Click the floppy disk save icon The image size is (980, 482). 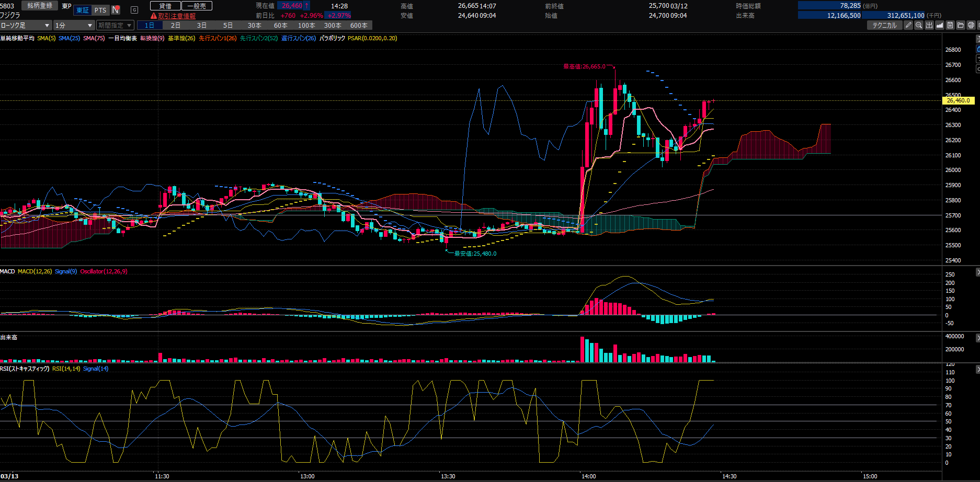[x=950, y=25]
